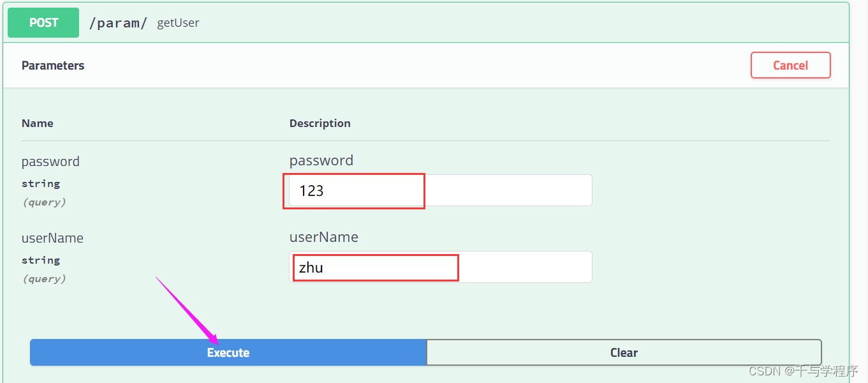868x383 pixels.
Task: Click the Execute button
Action: pyautogui.click(x=228, y=352)
